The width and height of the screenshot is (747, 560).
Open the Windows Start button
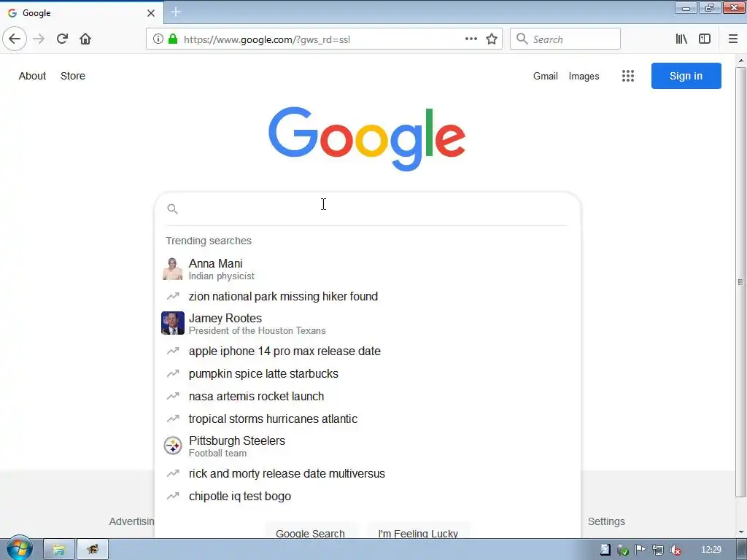click(19, 548)
